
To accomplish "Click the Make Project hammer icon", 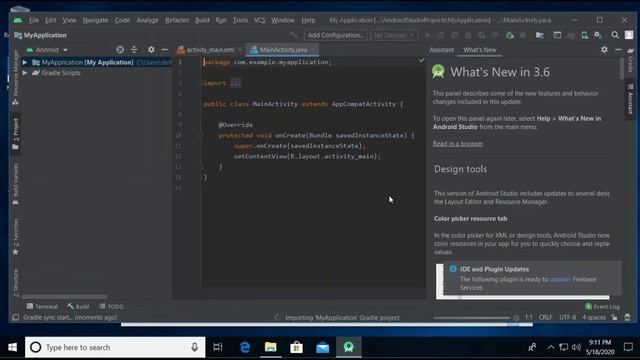I will 294,35.
